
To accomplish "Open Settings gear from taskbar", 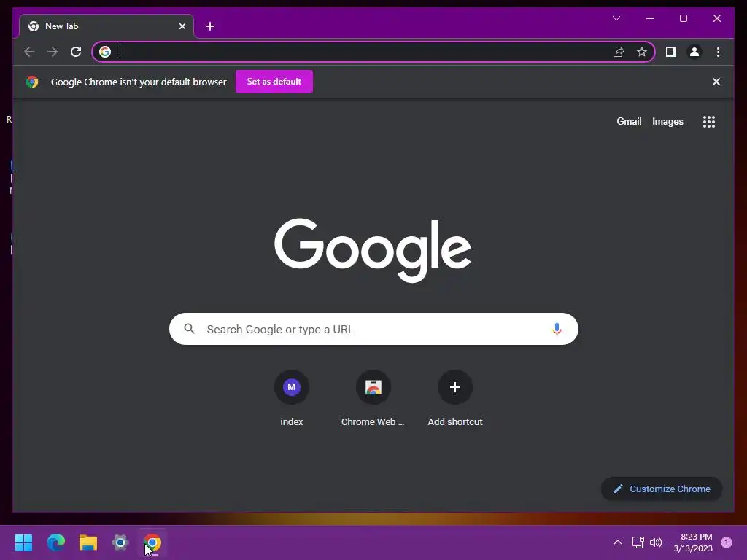I will click(x=120, y=542).
